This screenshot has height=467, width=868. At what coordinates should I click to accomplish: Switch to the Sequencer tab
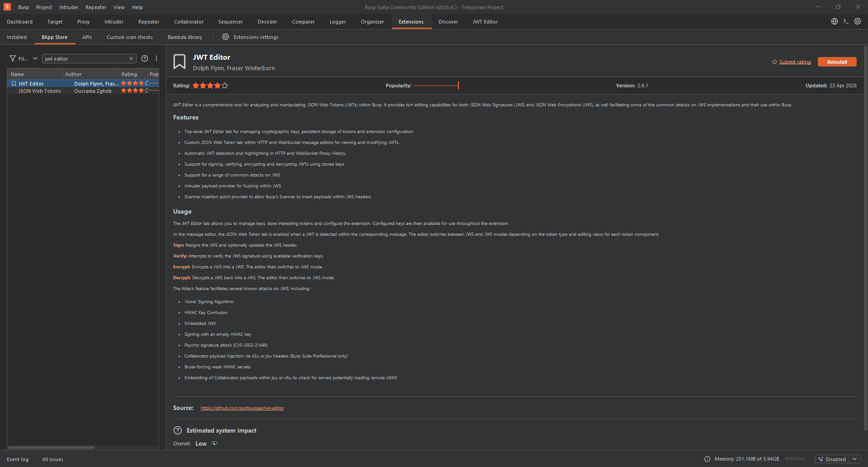[x=231, y=22]
